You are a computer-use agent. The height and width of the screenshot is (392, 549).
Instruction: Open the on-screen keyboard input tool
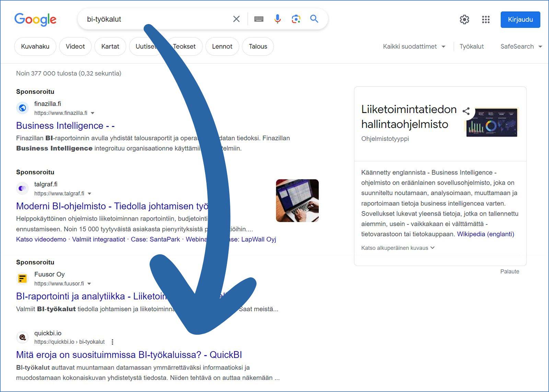pos(259,19)
